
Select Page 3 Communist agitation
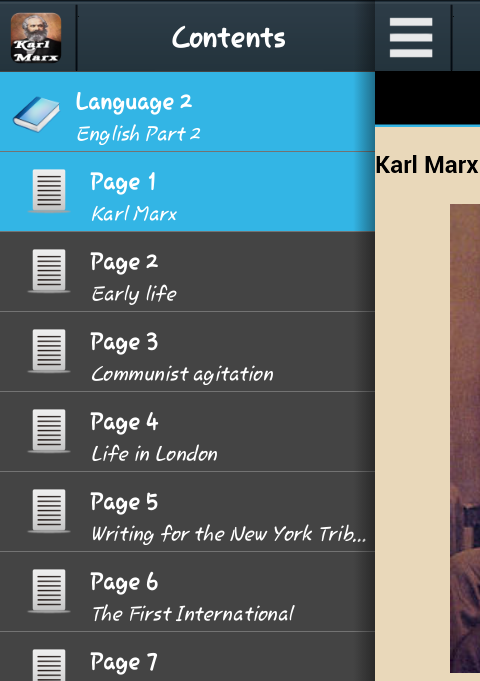[x=187, y=352]
